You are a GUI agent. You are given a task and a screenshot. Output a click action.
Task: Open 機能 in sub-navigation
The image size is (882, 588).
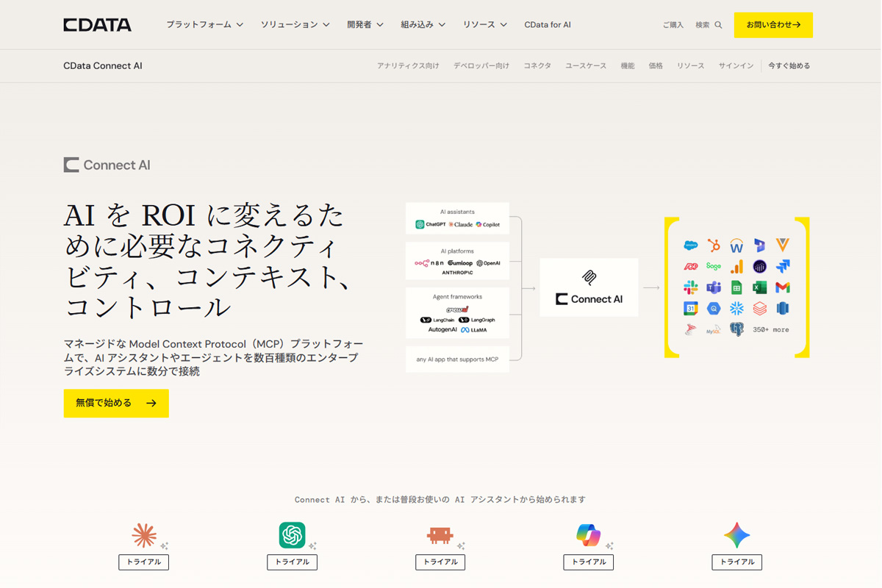coord(628,66)
